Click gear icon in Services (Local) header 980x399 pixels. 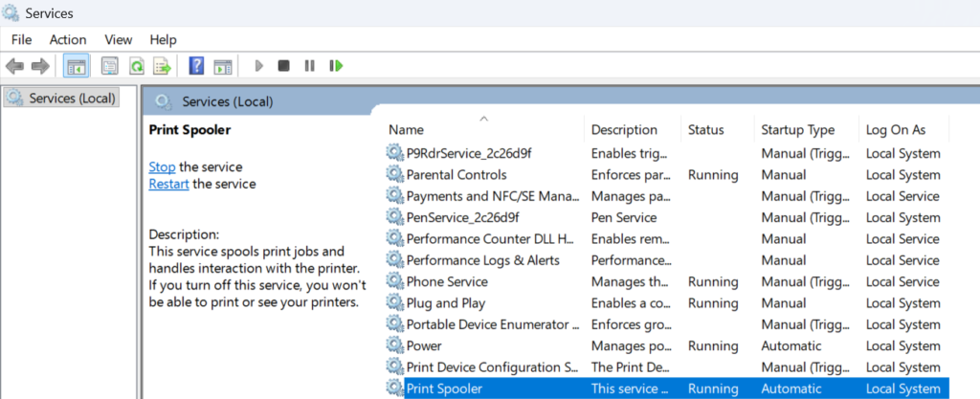pos(164,101)
